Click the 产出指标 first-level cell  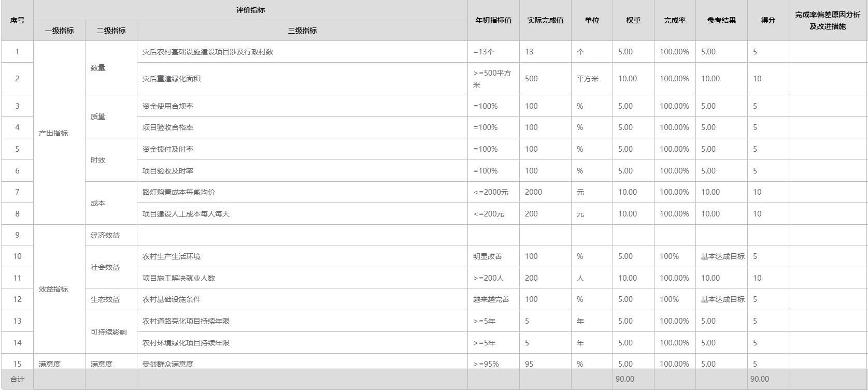(x=53, y=133)
